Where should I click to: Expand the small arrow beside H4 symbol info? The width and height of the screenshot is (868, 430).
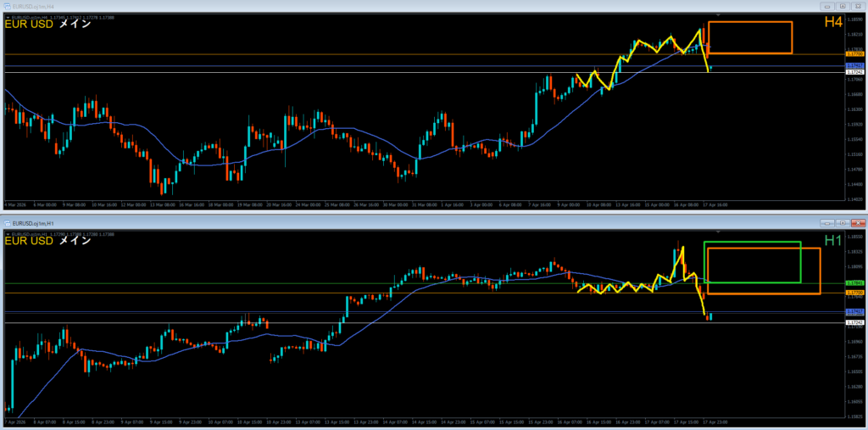[8, 16]
